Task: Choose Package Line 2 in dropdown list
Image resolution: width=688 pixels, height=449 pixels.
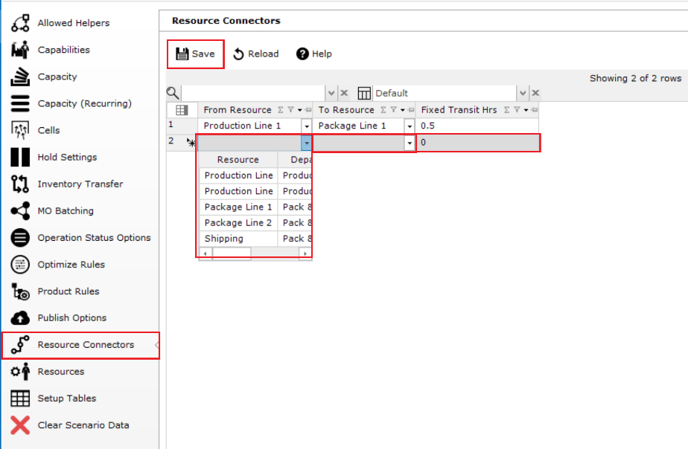Action: point(238,223)
